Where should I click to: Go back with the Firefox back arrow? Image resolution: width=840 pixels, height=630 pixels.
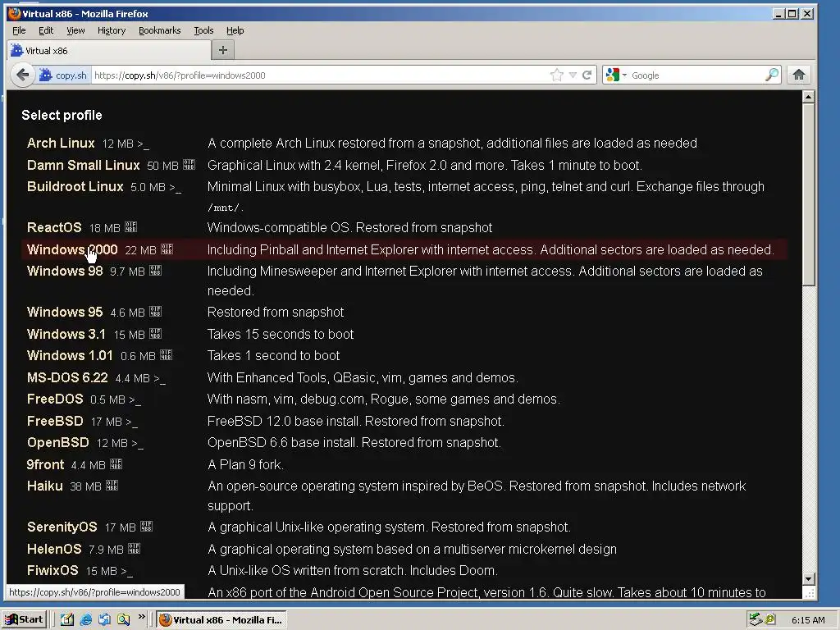pyautogui.click(x=22, y=75)
